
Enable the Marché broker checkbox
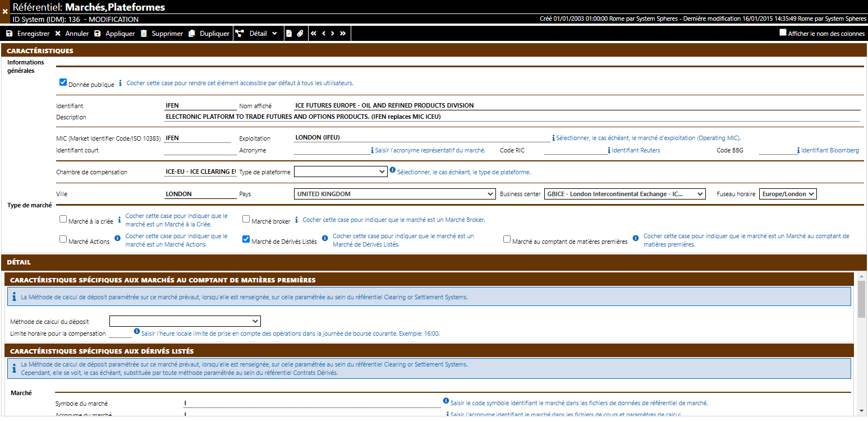(246, 219)
